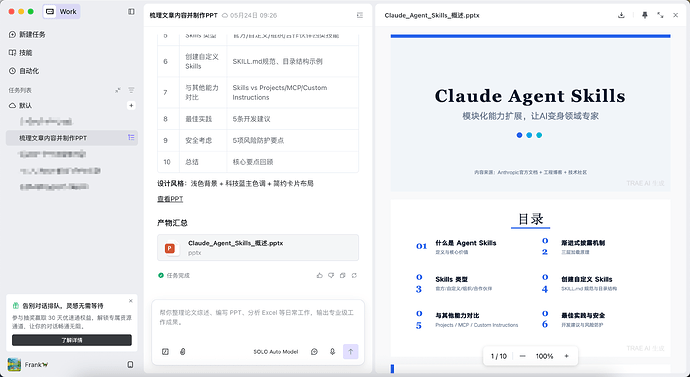Click 什么是 Agent Skills on contents slide

[466, 243]
